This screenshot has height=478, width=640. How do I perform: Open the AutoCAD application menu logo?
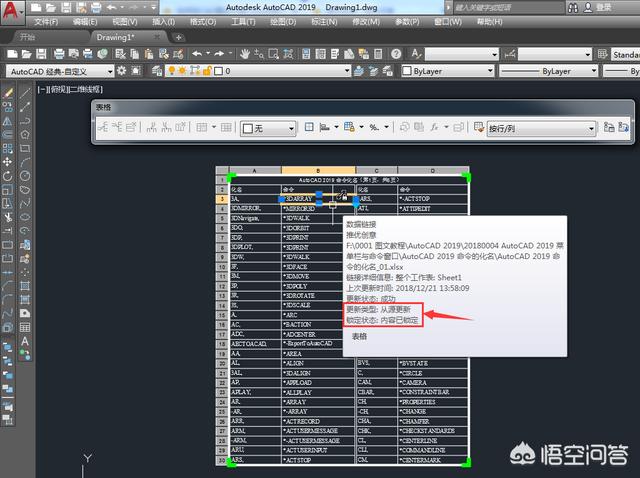tap(11, 11)
